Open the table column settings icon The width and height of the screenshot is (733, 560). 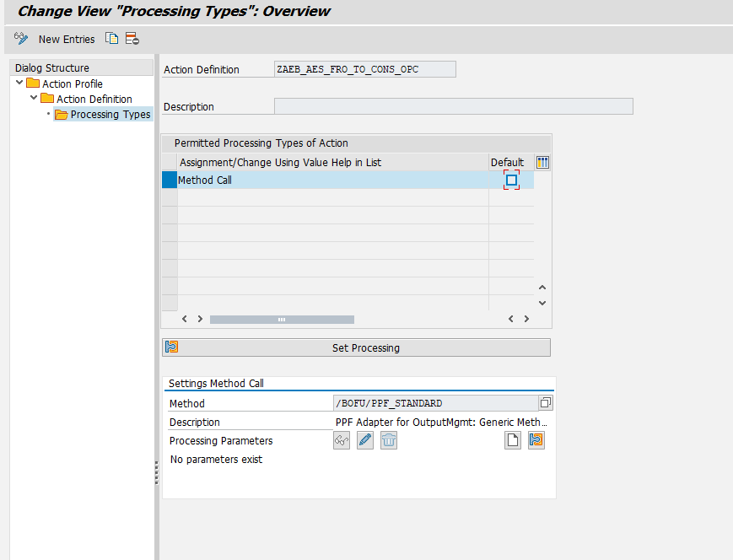tap(542, 162)
